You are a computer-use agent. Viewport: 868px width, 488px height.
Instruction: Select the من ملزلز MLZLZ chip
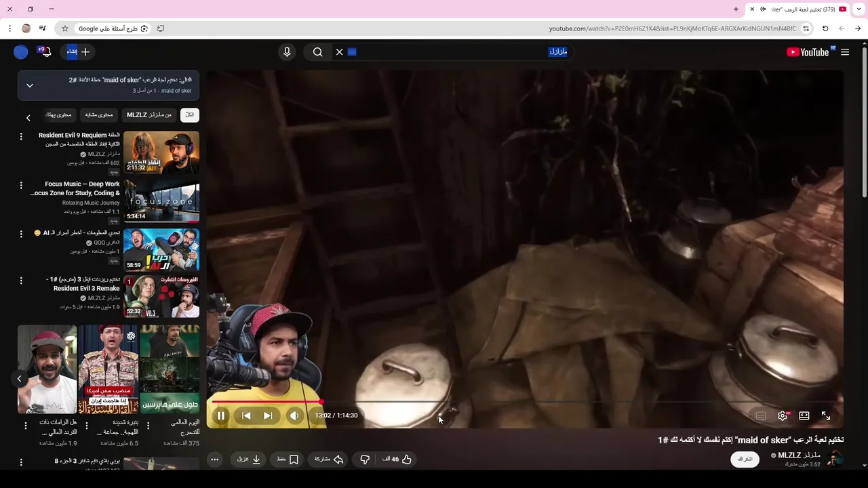click(x=149, y=115)
